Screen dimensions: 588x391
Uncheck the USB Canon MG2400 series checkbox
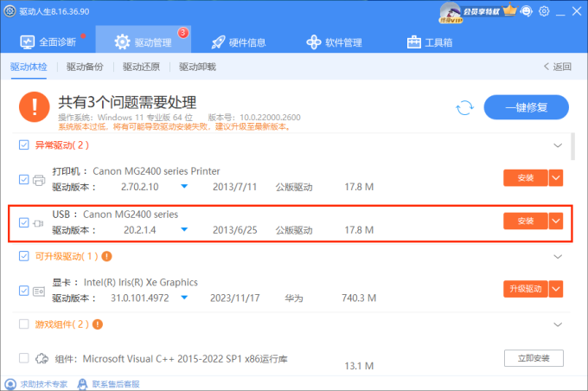[23, 222]
